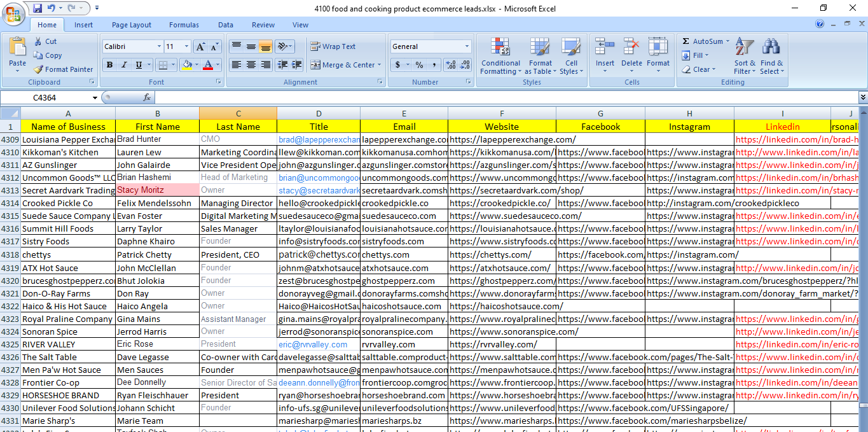Open the Orientation text rotation options

click(285, 46)
